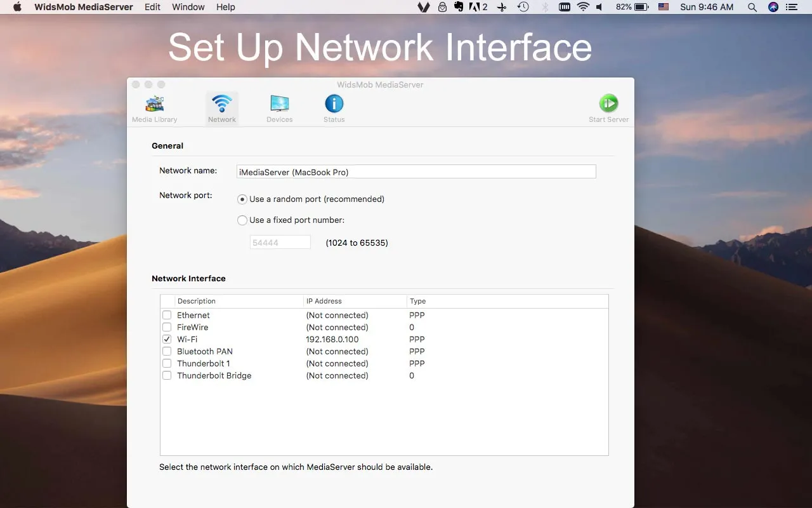
Task: Open the Edit menu
Action: tap(152, 7)
